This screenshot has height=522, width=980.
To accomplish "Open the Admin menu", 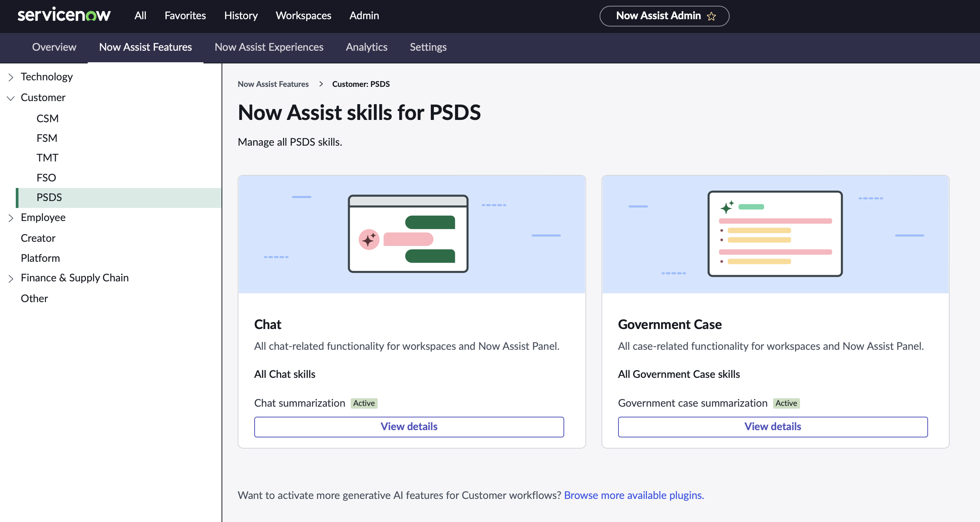I will click(x=364, y=15).
